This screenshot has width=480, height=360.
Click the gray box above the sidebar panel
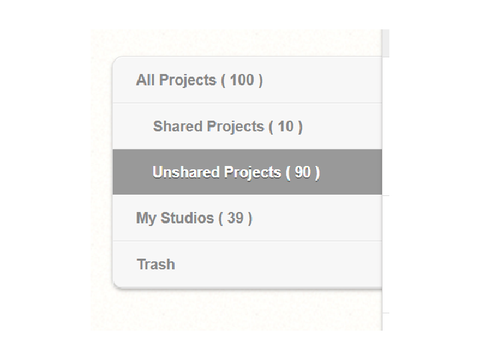[385, 43]
